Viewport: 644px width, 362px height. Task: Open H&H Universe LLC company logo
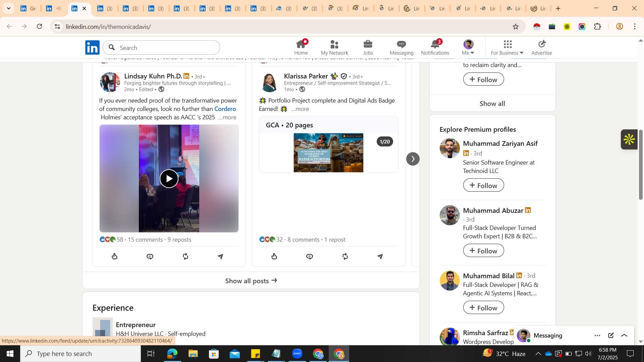pyautogui.click(x=103, y=327)
